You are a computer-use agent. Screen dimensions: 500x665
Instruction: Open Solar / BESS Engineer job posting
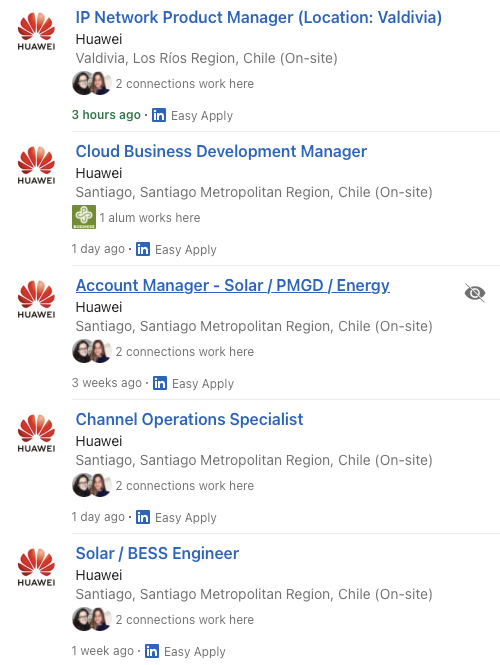[157, 553]
